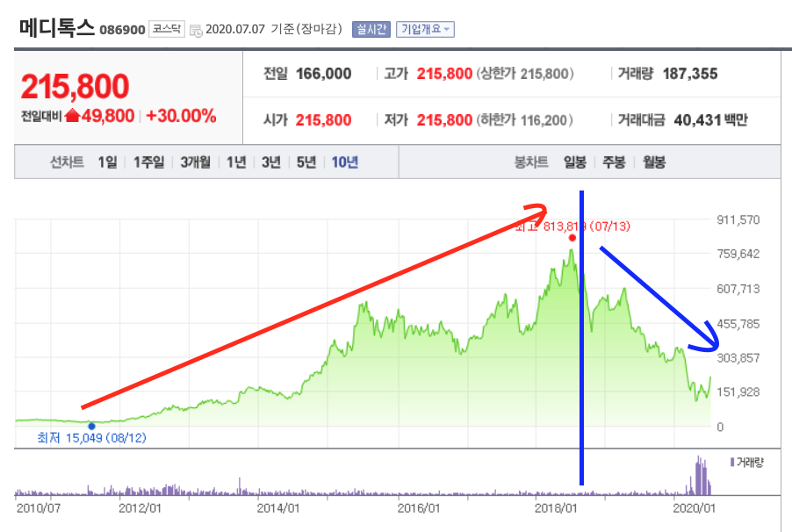The height and width of the screenshot is (532, 792).
Task: Click the 2014/01 axis label
Action: pos(277,507)
